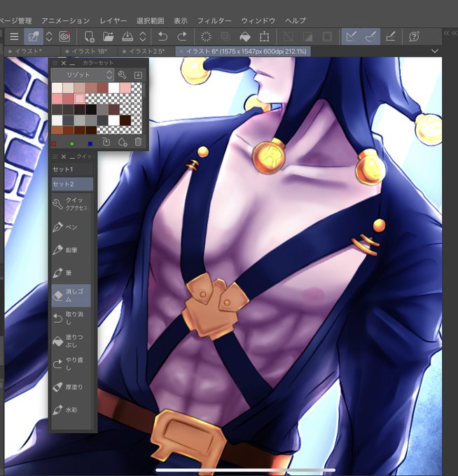Switch to イラスト 18* canvas tab
Viewport: 458px width, 476px height.
tap(90, 51)
